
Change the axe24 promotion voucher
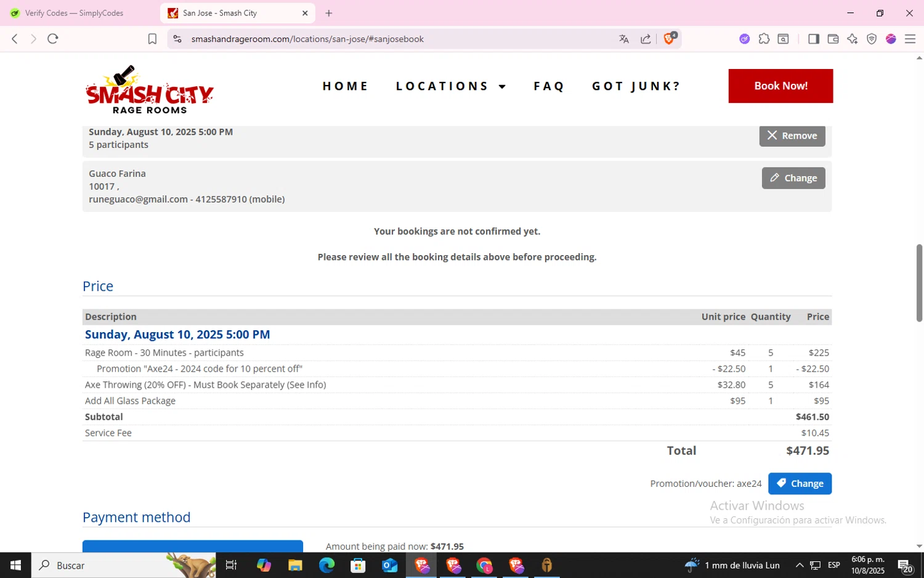800,484
